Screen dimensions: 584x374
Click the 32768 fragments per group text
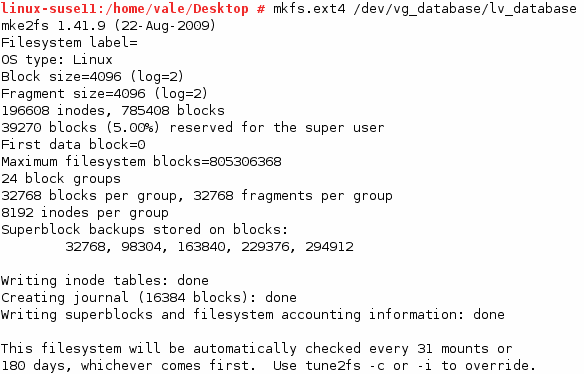(293, 196)
